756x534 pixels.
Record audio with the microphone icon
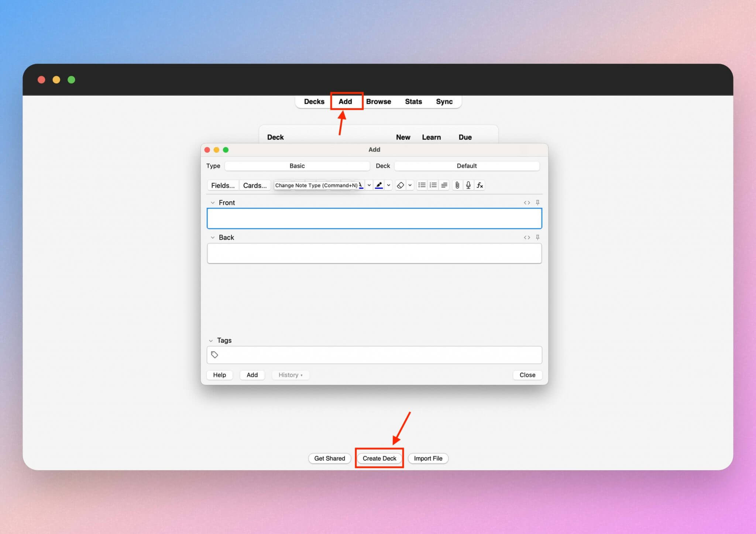coord(468,185)
